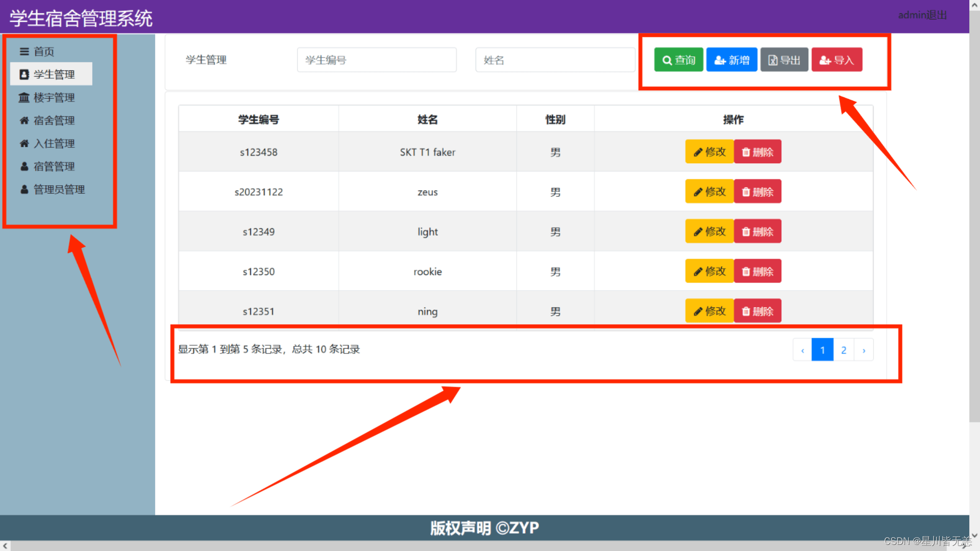Click the next page arrow
Image resolution: width=980 pixels, height=551 pixels.
(864, 350)
